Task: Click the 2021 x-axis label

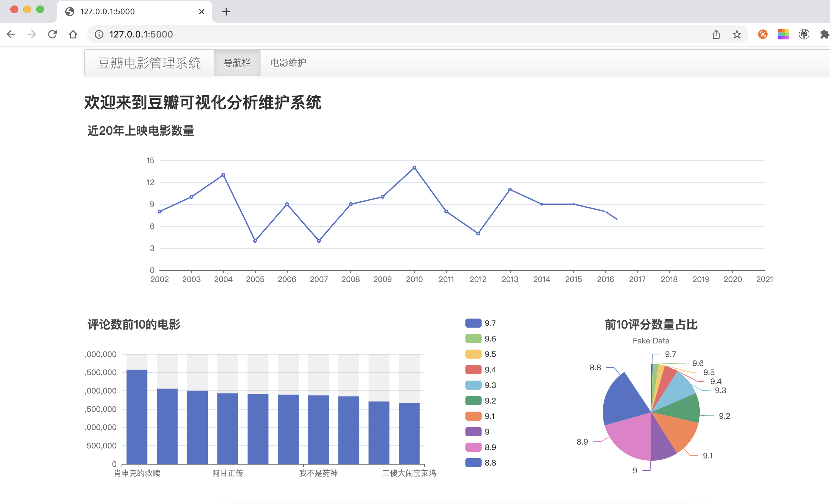Action: coord(764,279)
